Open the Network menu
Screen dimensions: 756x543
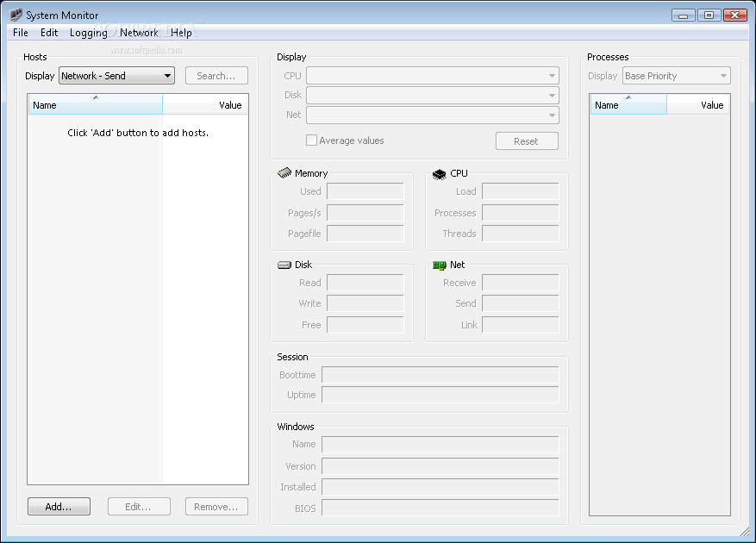point(139,32)
